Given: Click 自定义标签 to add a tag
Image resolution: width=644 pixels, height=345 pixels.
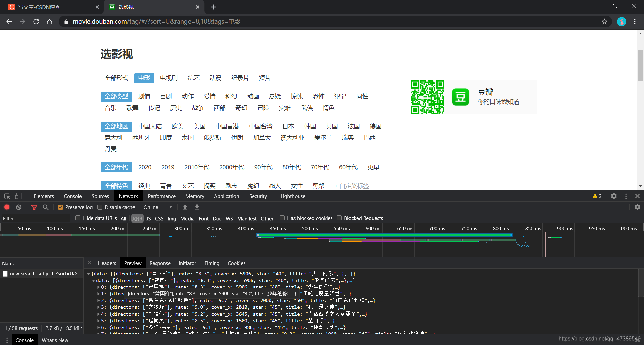Looking at the screenshot, I should (x=352, y=186).
